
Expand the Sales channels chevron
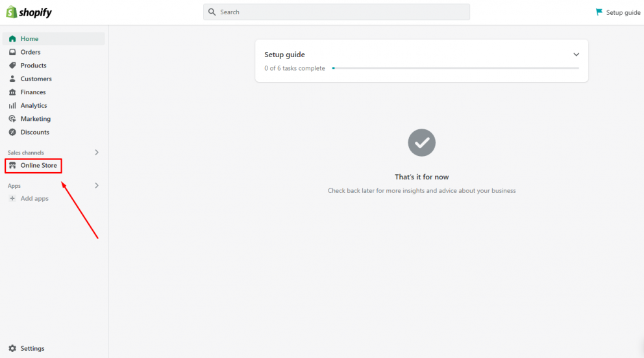click(97, 153)
